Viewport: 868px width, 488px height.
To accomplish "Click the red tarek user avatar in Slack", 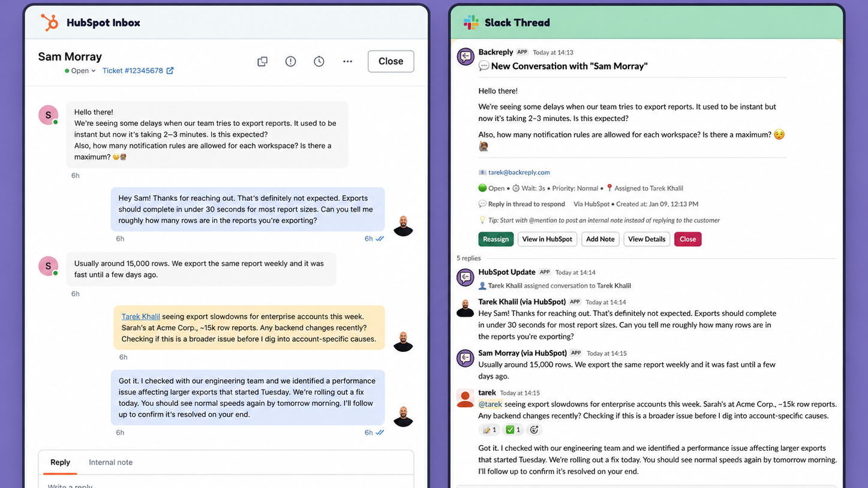I will tap(465, 398).
